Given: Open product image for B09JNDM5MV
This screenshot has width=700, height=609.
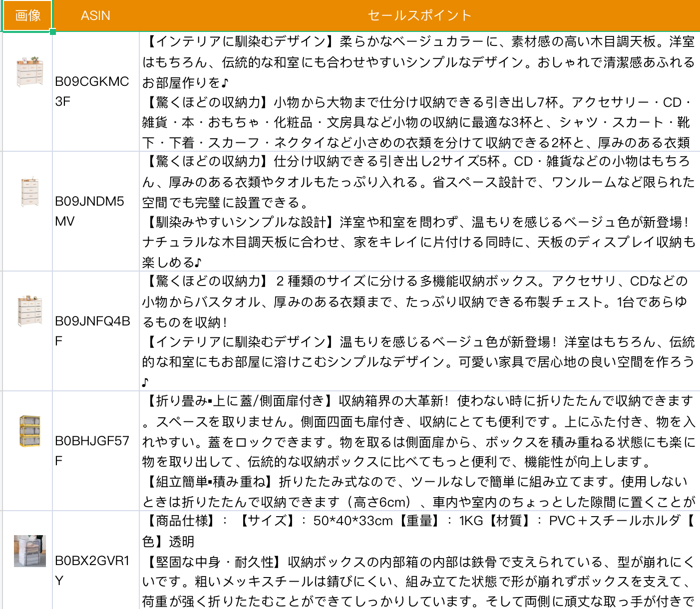Looking at the screenshot, I should click(x=29, y=191).
